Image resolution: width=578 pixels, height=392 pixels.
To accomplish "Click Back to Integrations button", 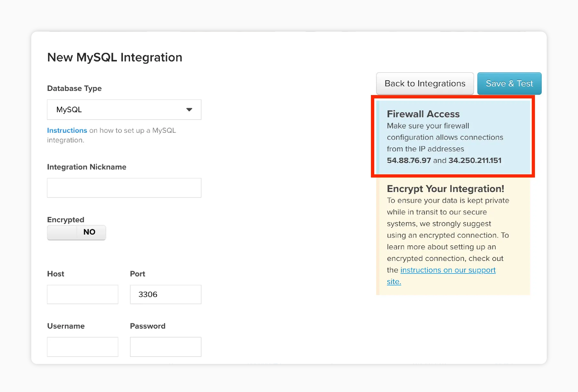I will coord(425,83).
